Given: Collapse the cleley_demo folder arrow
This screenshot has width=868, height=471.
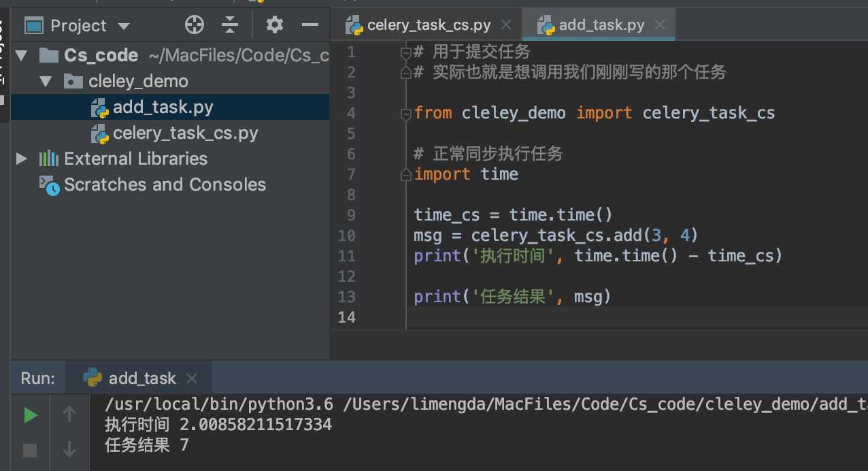Looking at the screenshot, I should click(x=46, y=81).
